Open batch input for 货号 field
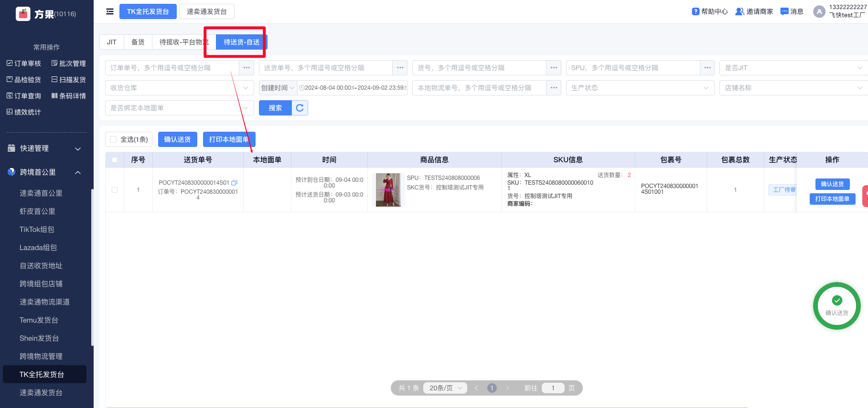868x408 pixels. point(554,68)
